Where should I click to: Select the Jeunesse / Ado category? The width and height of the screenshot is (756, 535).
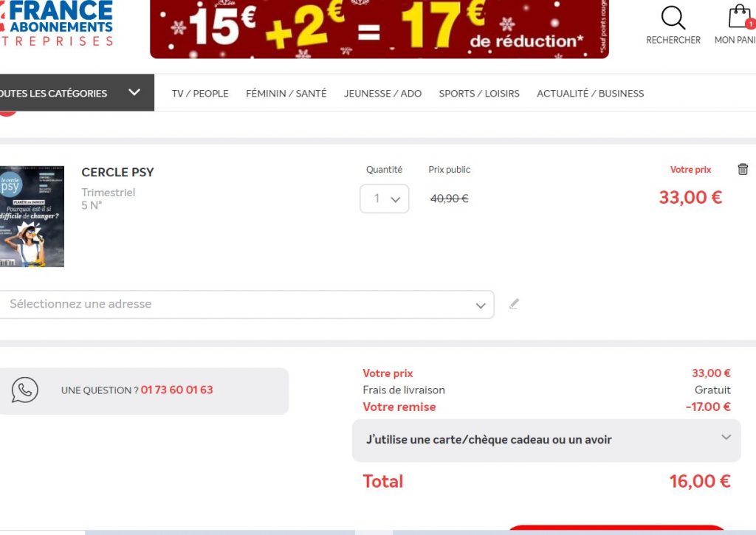[382, 94]
